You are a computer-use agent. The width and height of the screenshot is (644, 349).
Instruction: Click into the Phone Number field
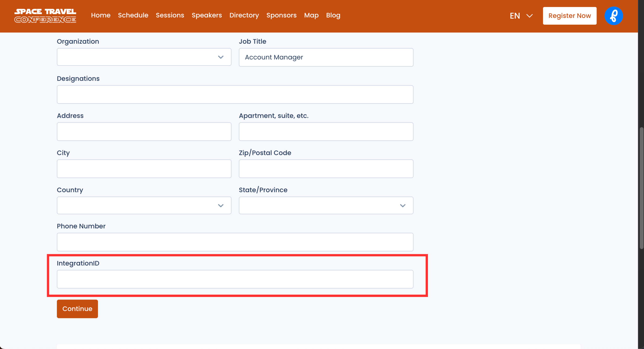[235, 242]
